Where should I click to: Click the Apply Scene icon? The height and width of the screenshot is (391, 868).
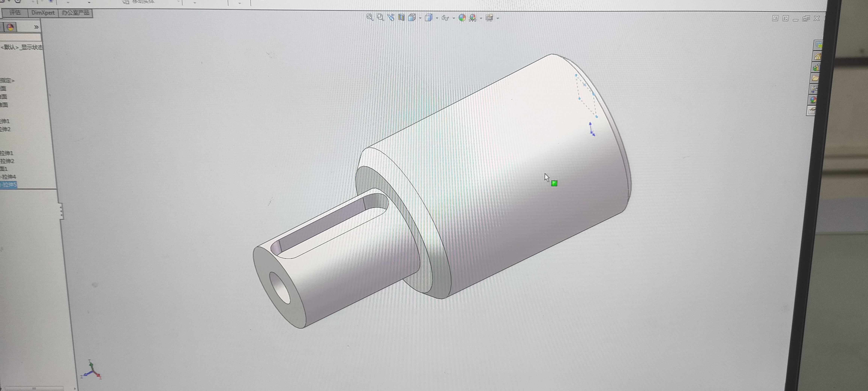tap(472, 18)
